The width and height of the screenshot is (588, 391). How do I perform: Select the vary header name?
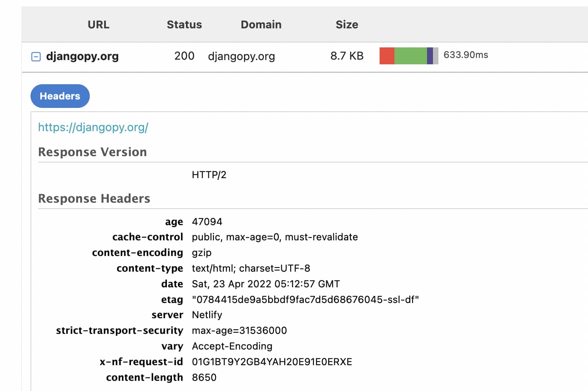[172, 346]
